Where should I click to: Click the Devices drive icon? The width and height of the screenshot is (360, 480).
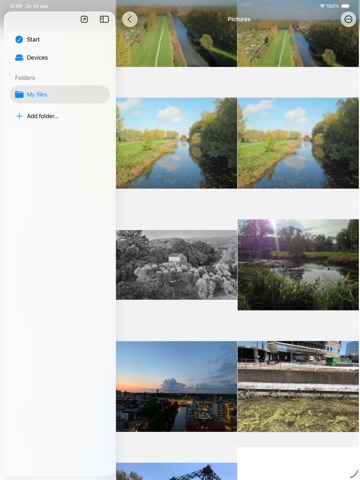click(x=19, y=58)
